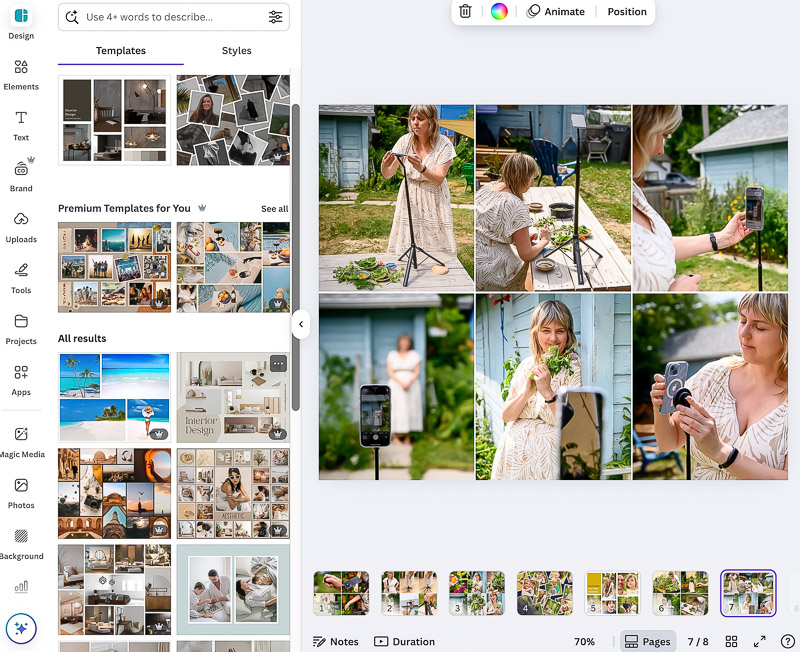Click the Animate button
The height and width of the screenshot is (652, 800).
pos(556,12)
